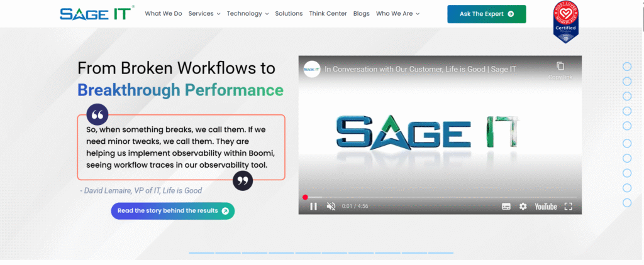The image size is (644, 265).
Task: Expand the Who We Are dropdown
Action: pos(397,14)
